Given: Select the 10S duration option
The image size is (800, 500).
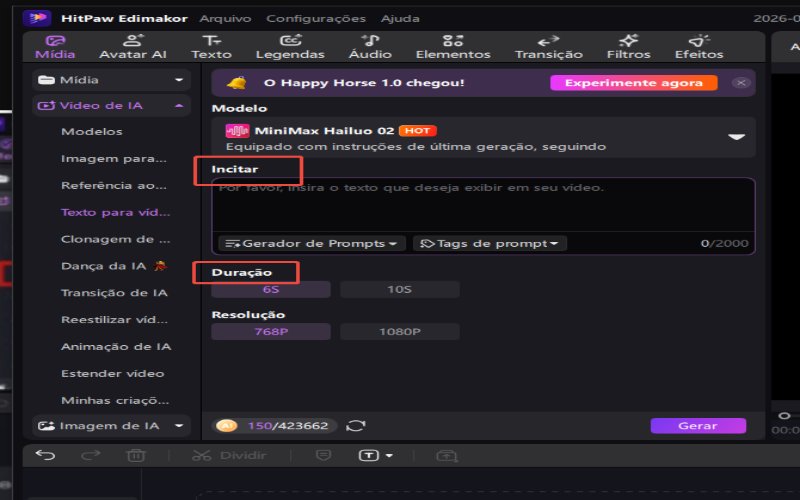Looking at the screenshot, I should click(399, 289).
